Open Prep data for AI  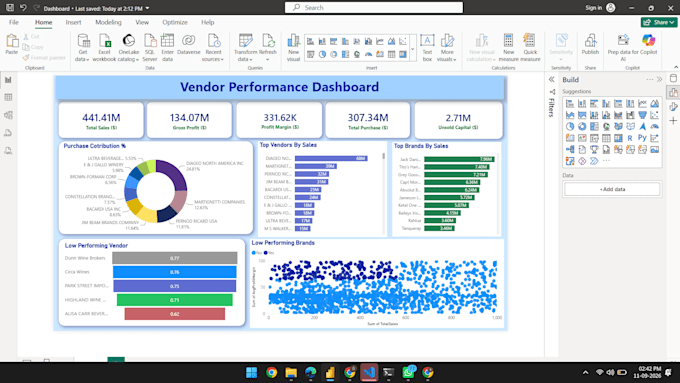[623, 48]
